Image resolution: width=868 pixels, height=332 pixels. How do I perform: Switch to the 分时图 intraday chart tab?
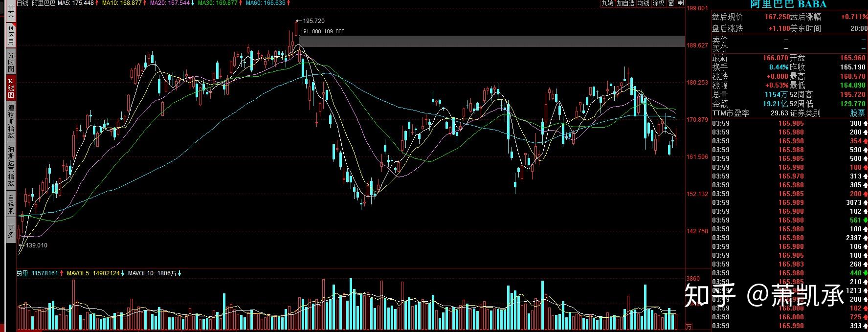pos(11,62)
